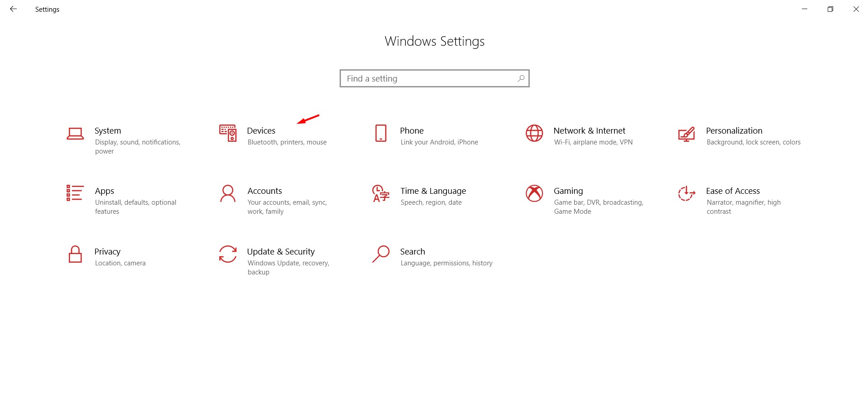Screen dimensions: 868x418
Task: Open Phone settings via its phone icon
Action: pos(381,134)
